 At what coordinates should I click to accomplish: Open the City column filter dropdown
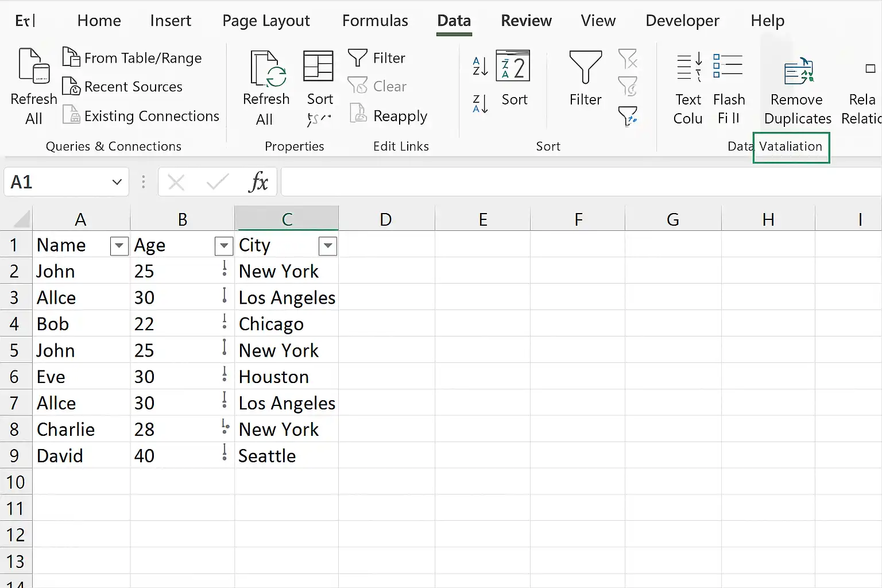(328, 246)
